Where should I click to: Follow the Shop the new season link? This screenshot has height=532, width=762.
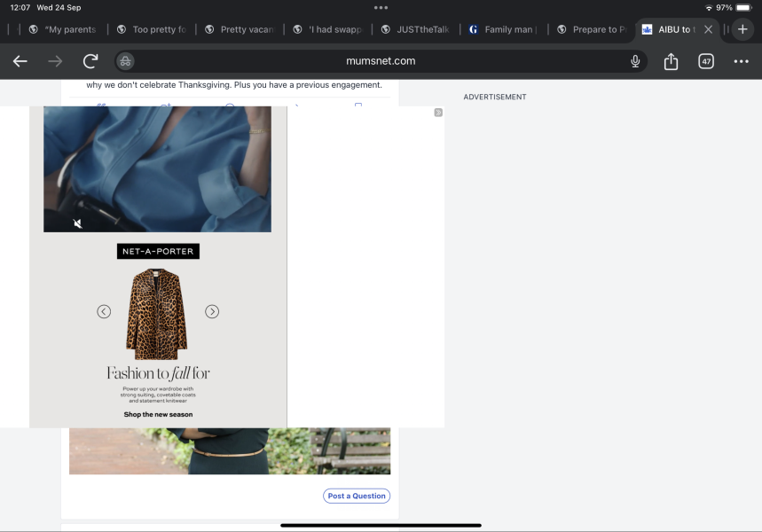157,414
